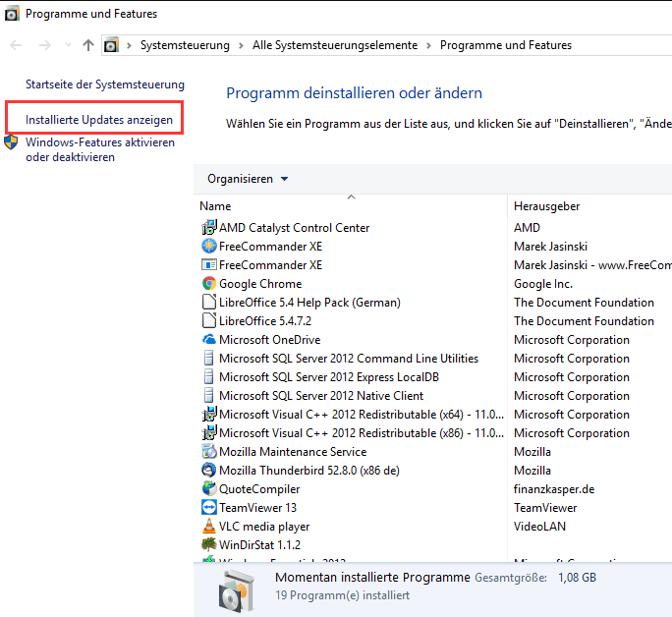
Task: Click the VLC media player cone icon
Action: coord(209,526)
